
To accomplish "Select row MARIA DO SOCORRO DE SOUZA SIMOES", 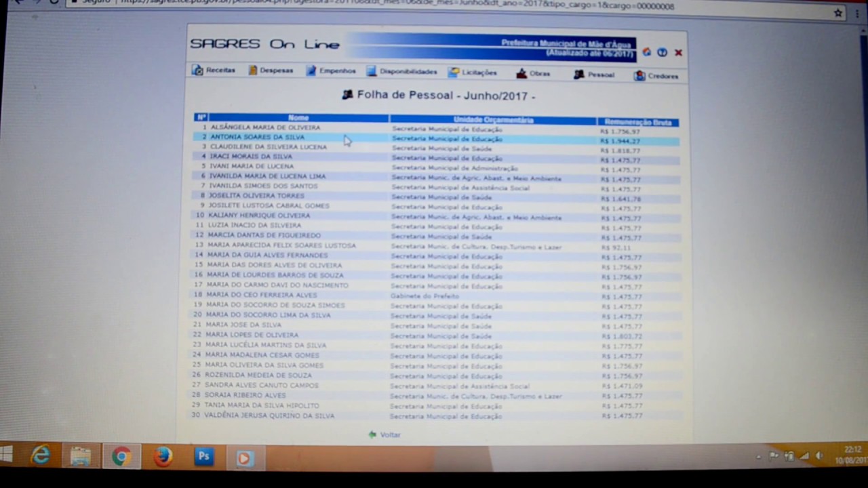I will pyautogui.click(x=436, y=306).
